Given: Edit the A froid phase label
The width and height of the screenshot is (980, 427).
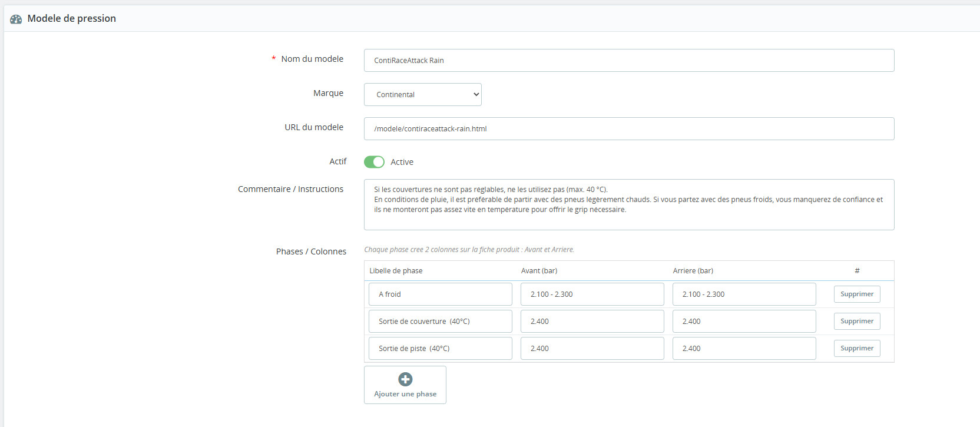Looking at the screenshot, I should tap(440, 294).
